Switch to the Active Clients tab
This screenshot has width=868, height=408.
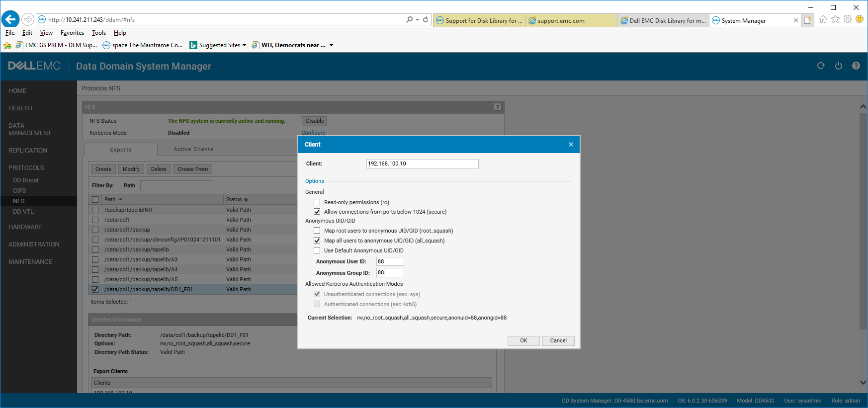pyautogui.click(x=193, y=149)
